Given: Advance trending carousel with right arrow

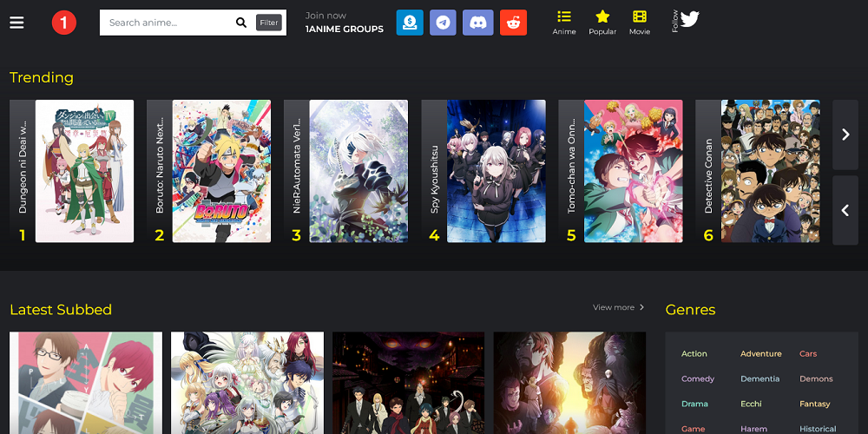Looking at the screenshot, I should coord(845,135).
